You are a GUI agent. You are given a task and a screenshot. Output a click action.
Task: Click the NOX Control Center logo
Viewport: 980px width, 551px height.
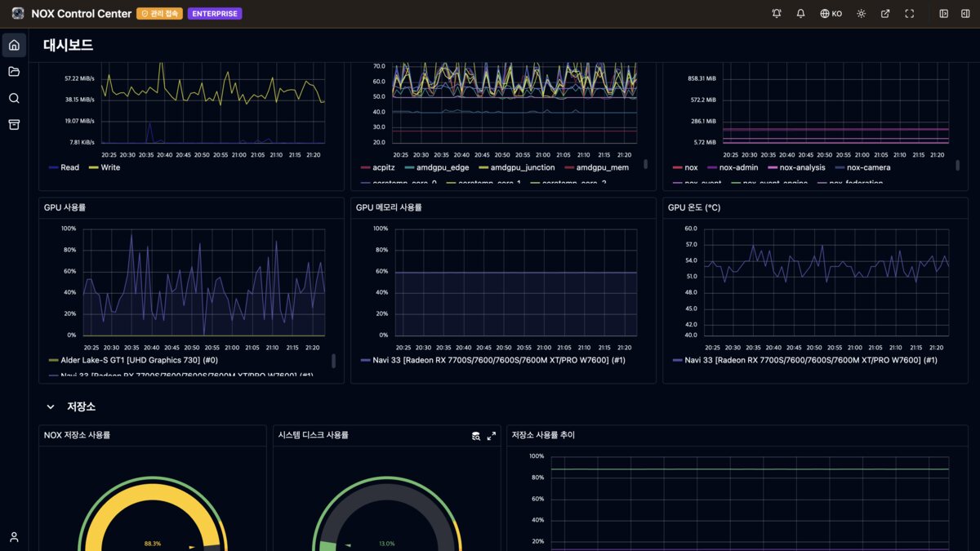(x=18, y=14)
